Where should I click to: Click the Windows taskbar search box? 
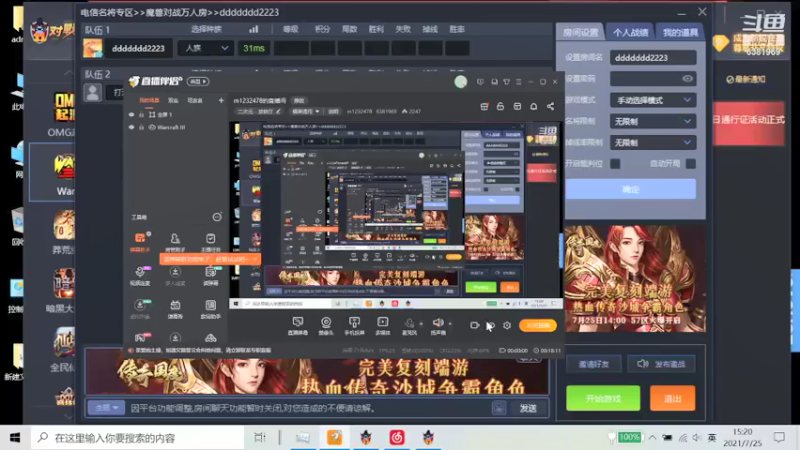tap(138, 437)
